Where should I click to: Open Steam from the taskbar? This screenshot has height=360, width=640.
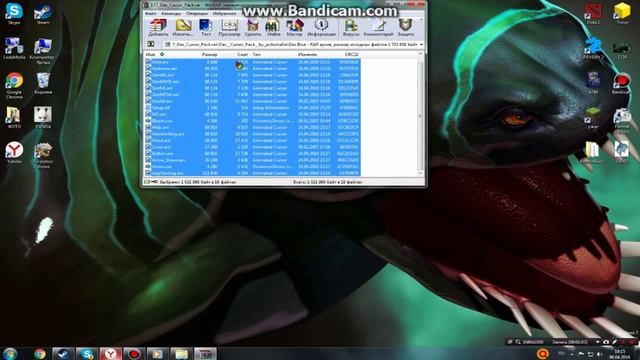pos(63,353)
